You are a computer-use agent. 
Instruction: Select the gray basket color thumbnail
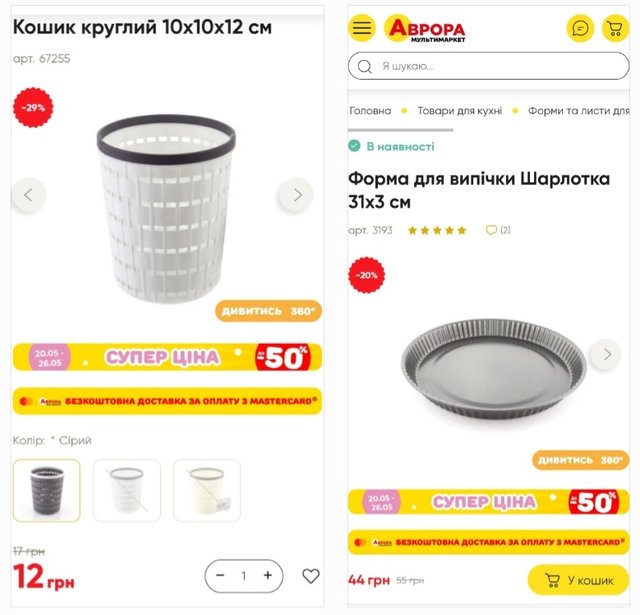(x=47, y=491)
